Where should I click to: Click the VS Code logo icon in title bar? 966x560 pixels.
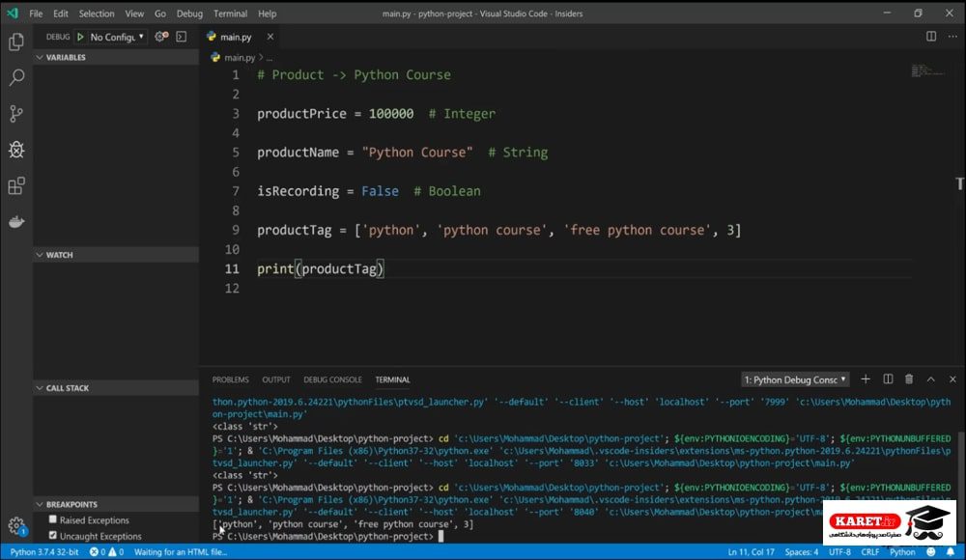click(13, 13)
